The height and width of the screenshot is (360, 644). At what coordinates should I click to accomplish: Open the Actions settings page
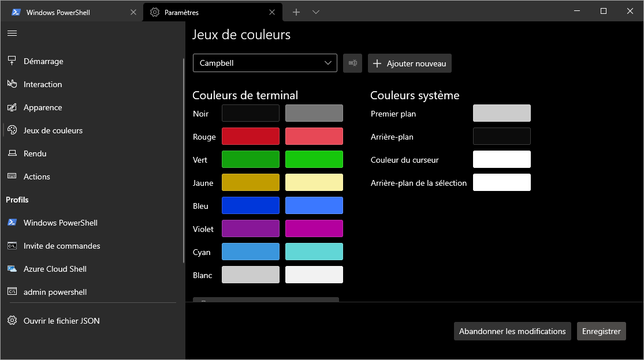tap(36, 177)
